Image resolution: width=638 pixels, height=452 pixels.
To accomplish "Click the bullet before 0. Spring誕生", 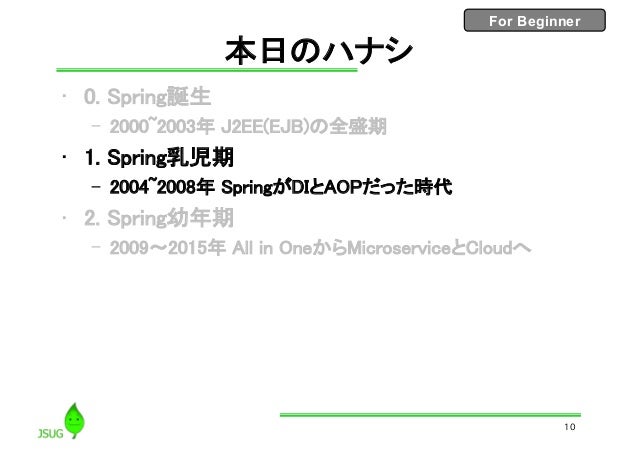I will tap(64, 97).
